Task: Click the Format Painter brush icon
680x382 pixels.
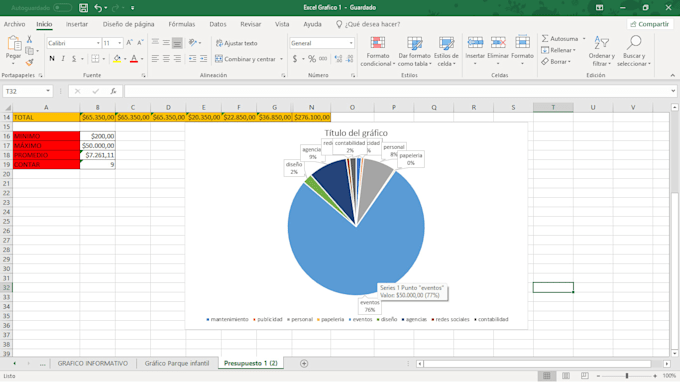Action: (29, 62)
